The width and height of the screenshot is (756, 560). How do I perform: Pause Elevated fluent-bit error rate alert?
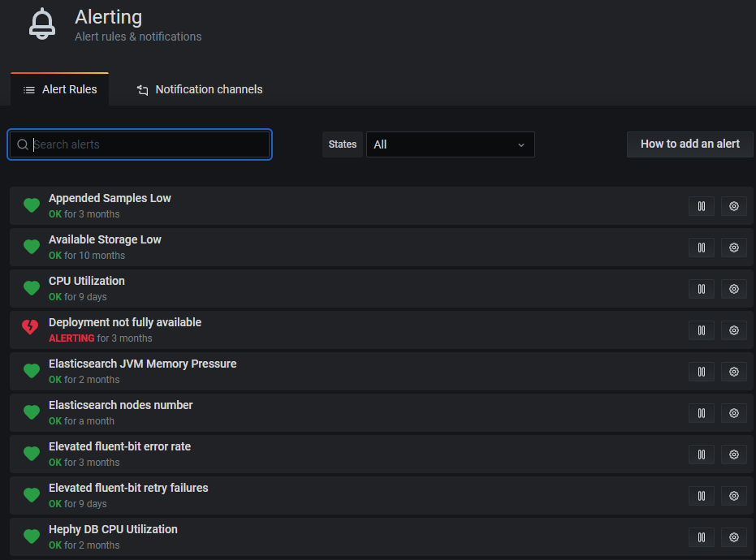pos(702,454)
